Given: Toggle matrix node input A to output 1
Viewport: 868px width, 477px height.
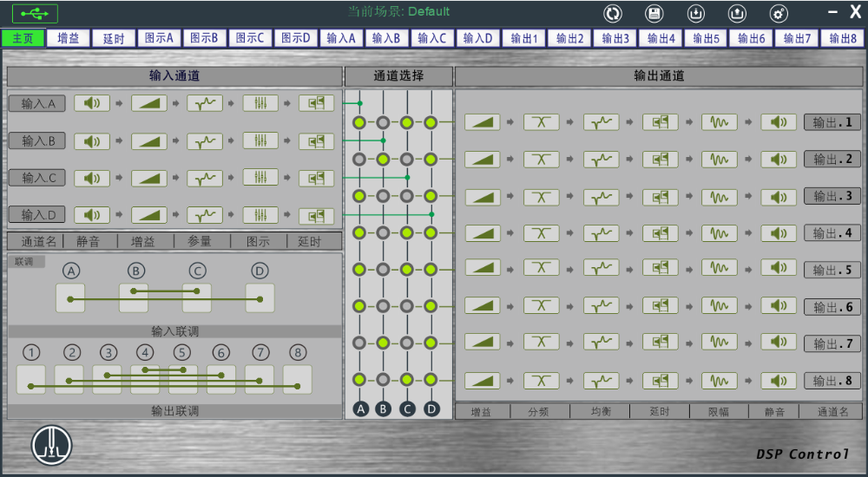Looking at the screenshot, I should click(359, 122).
